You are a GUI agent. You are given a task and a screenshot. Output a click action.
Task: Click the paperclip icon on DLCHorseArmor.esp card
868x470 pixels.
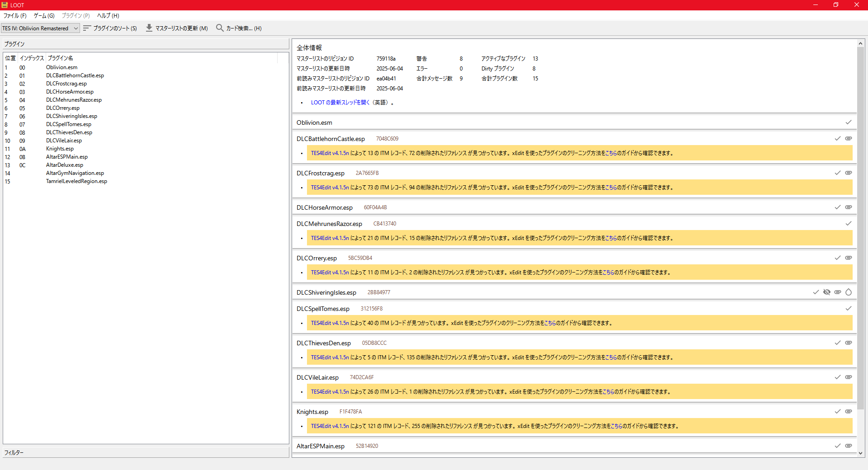849,207
